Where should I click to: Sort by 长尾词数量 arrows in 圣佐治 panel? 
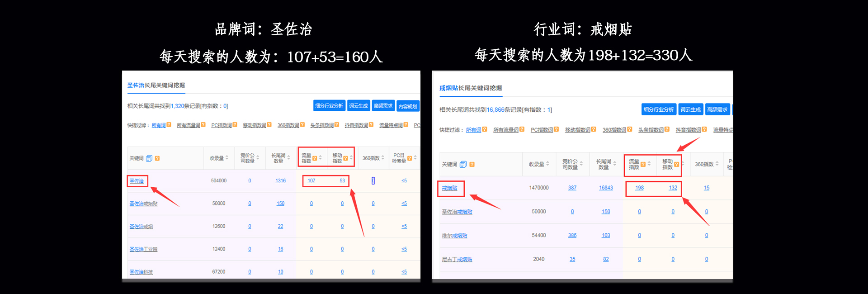pyautogui.click(x=288, y=158)
